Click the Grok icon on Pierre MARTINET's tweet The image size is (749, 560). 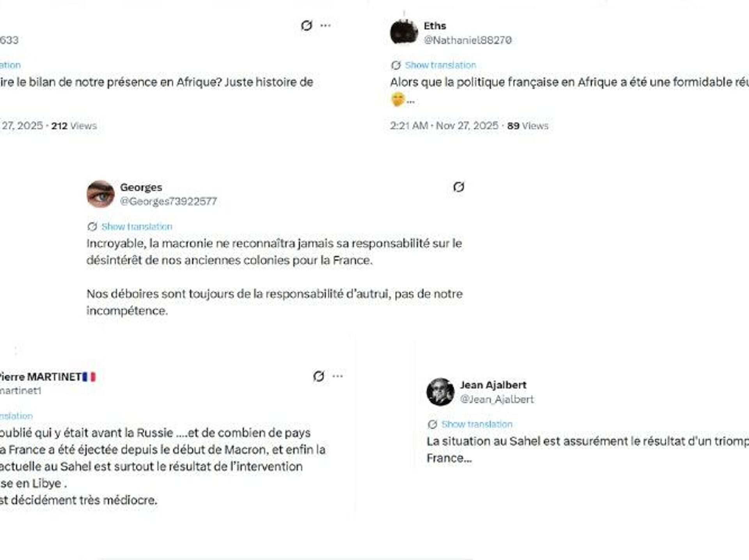point(318,376)
